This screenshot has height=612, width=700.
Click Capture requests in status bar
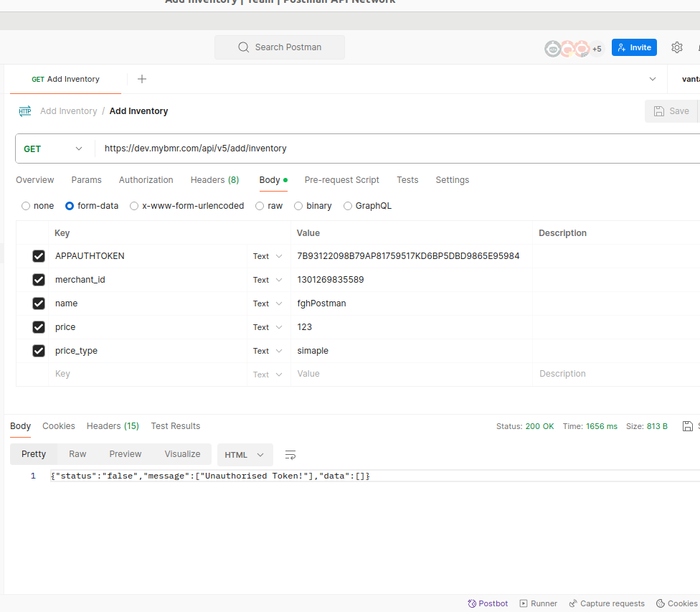607,603
